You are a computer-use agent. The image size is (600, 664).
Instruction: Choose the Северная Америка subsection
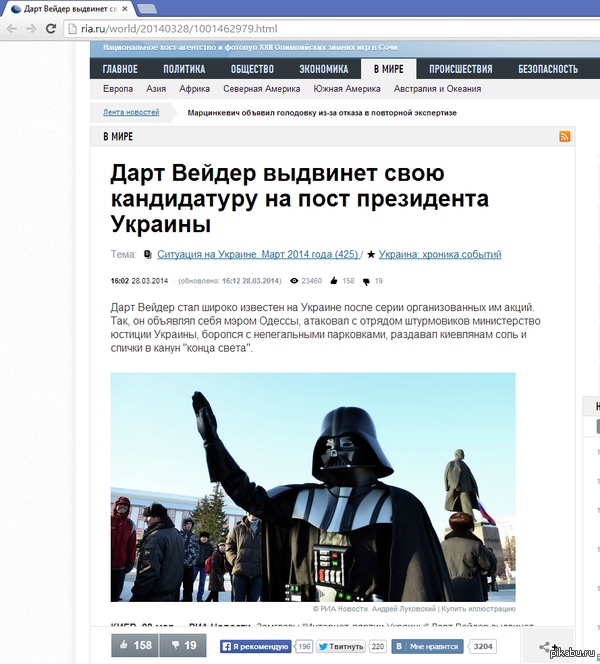coord(262,89)
